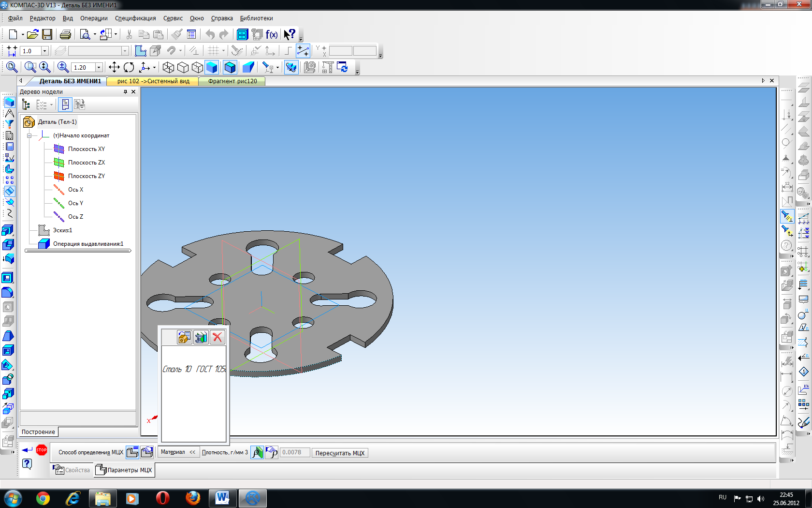The height and width of the screenshot is (508, 812).
Task: Open the Параметры МЦХ tab
Action: [x=124, y=470]
